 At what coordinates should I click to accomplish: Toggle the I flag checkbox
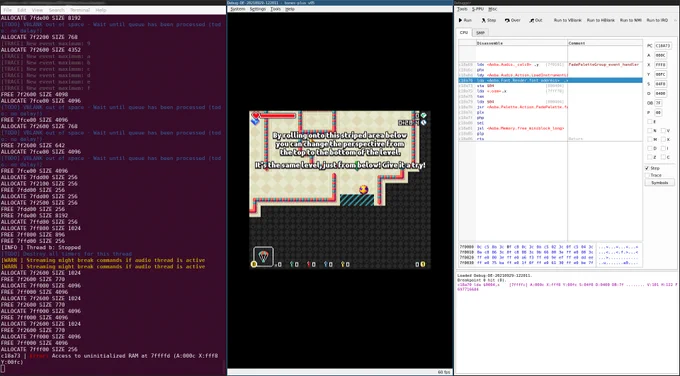coord(664,148)
